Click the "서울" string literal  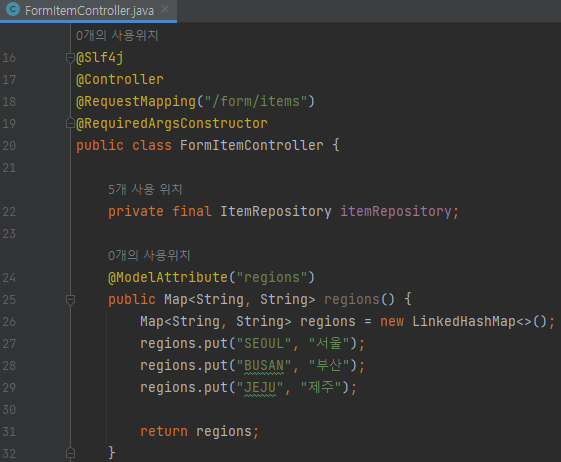(x=329, y=344)
